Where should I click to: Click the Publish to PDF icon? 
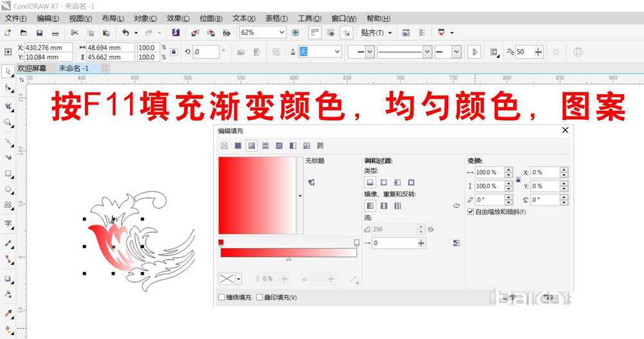click(x=226, y=32)
